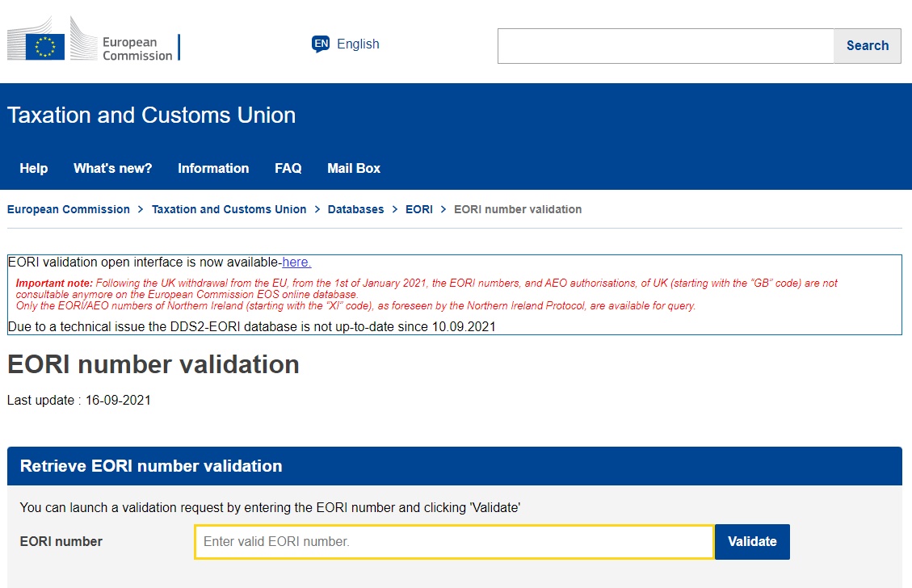Go to EORI breadcrumb link
The image size is (912, 588).
click(x=418, y=209)
